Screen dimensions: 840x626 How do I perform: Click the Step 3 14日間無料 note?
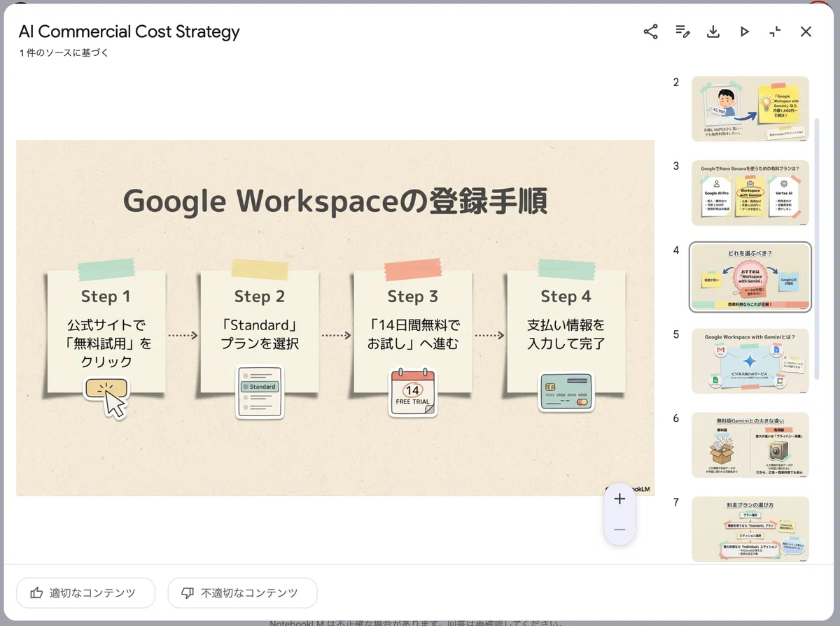click(413, 332)
